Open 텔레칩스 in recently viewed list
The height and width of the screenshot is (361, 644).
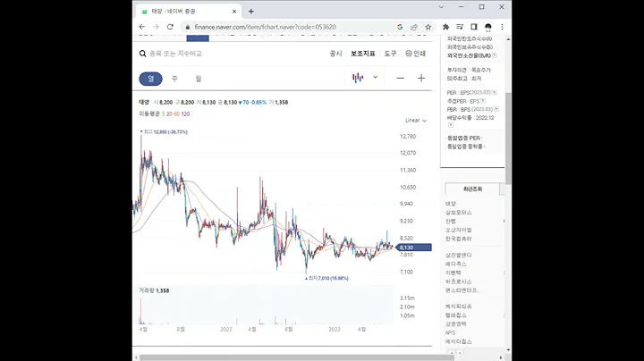456,315
